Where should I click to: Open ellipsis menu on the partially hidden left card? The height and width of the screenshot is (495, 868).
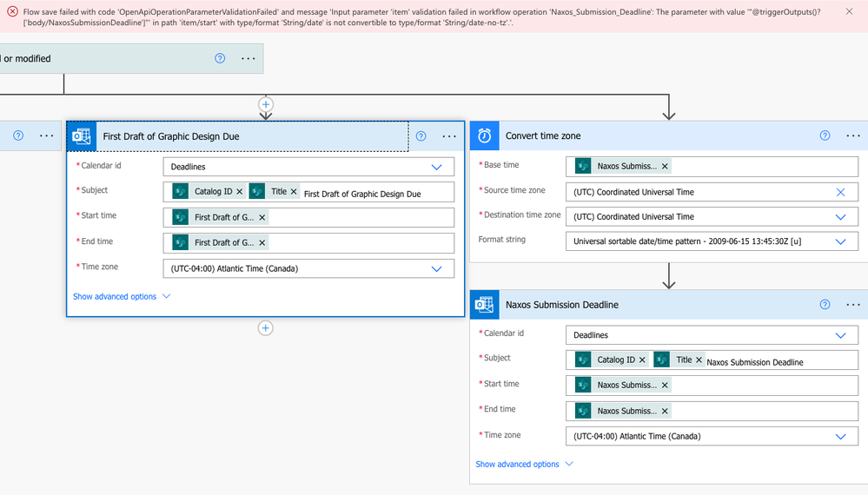(x=47, y=135)
